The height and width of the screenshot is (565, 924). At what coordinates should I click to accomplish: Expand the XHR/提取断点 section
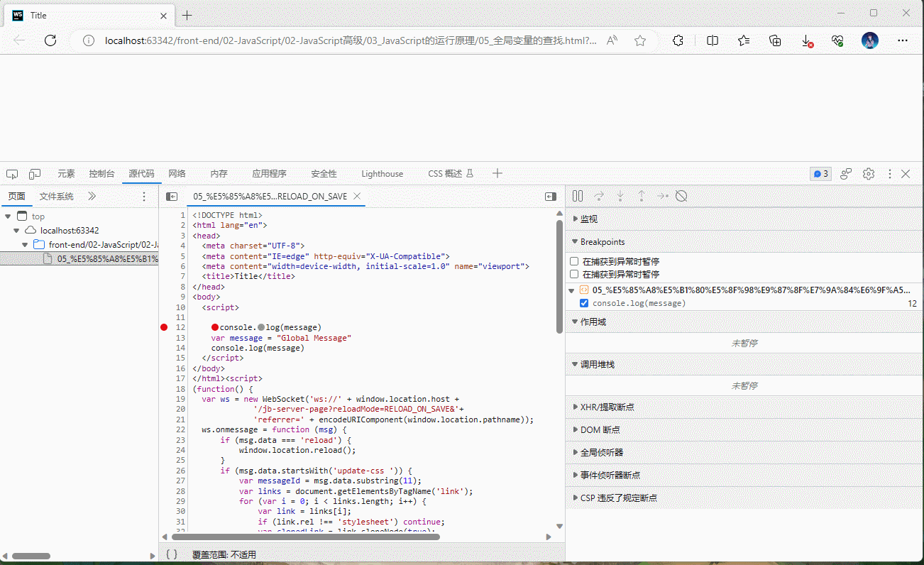[x=607, y=407]
